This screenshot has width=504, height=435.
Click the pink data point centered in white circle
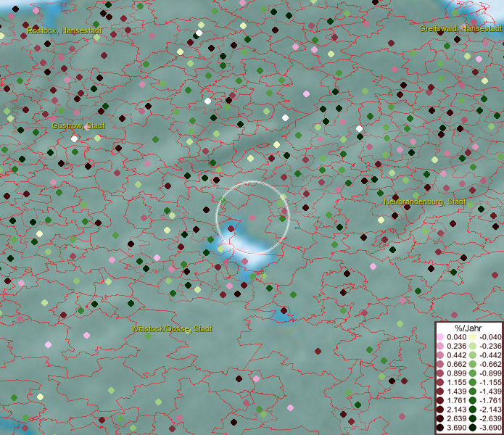point(252,217)
